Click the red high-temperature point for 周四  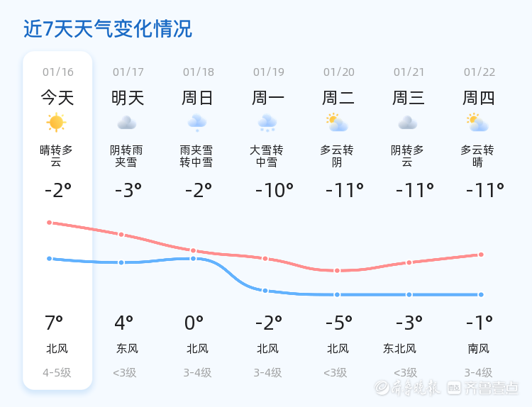(481, 254)
